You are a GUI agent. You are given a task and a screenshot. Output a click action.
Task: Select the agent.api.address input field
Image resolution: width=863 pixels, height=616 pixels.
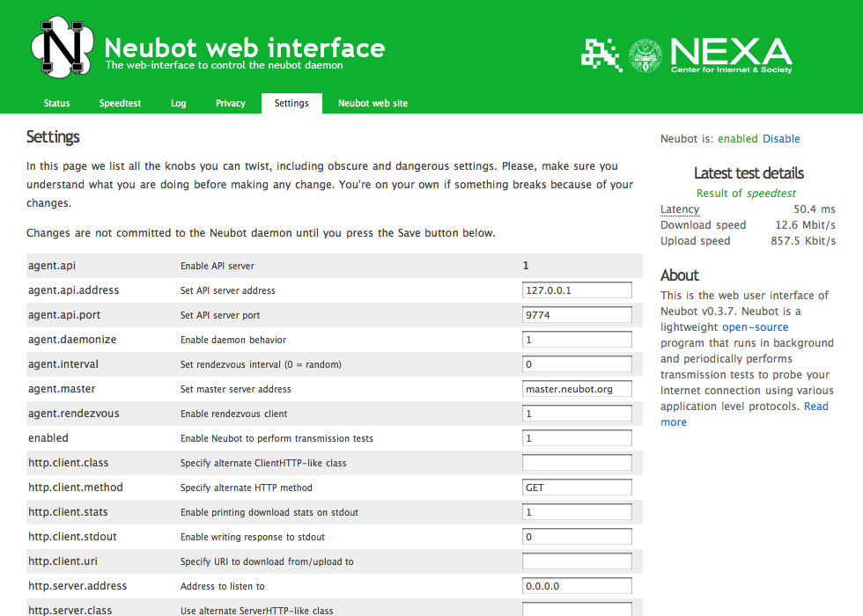pos(576,290)
